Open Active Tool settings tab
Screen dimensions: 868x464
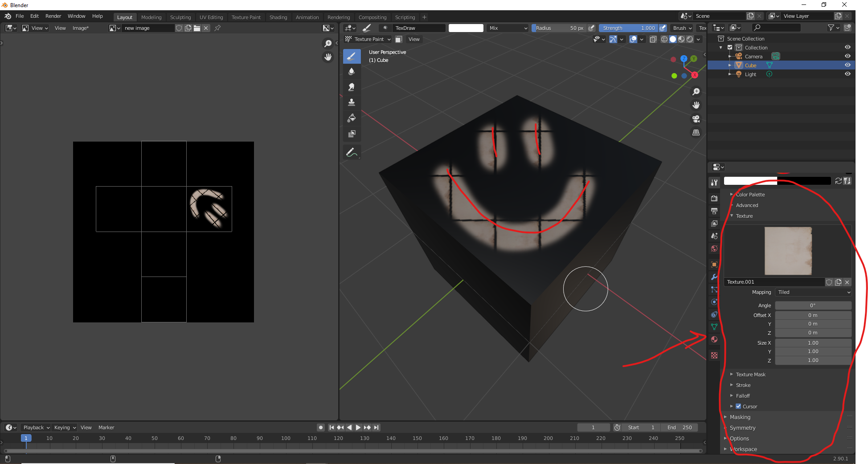coord(714,182)
